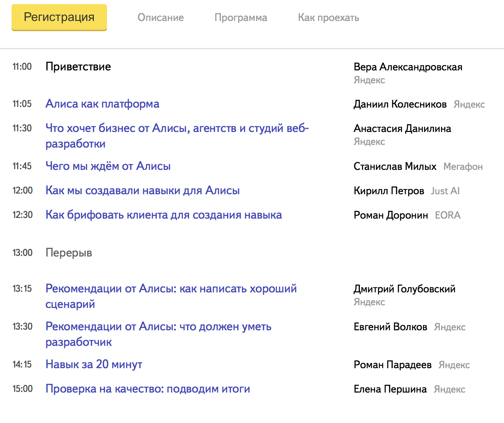Open Проверка на качество: подводим итоги
Image resolution: width=504 pixels, height=423 pixels.
(x=148, y=389)
